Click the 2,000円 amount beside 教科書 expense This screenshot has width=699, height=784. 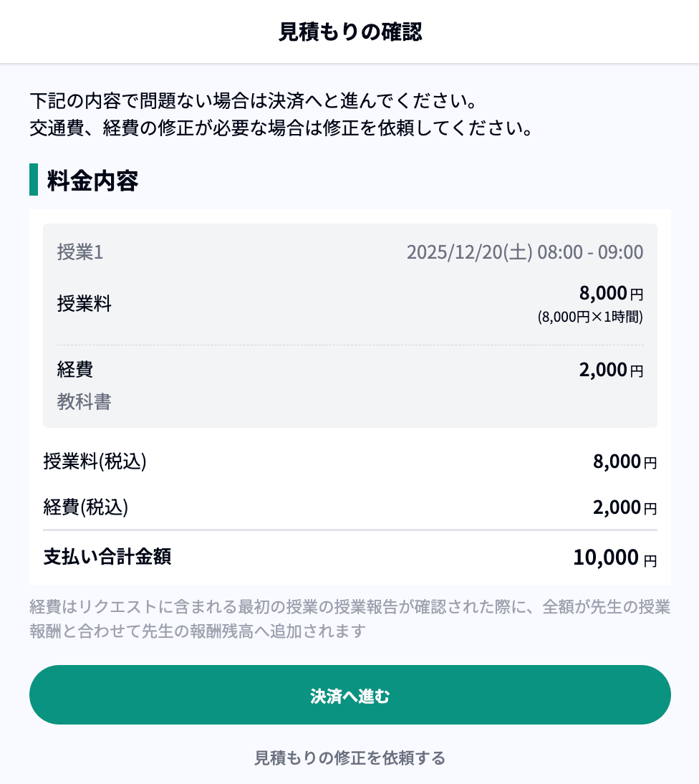click(x=610, y=370)
